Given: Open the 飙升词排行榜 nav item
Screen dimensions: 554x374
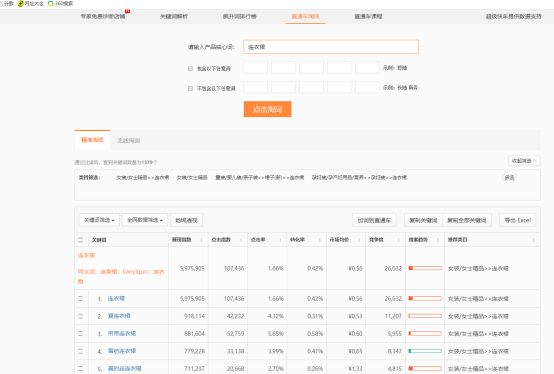Looking at the screenshot, I should click(240, 16).
